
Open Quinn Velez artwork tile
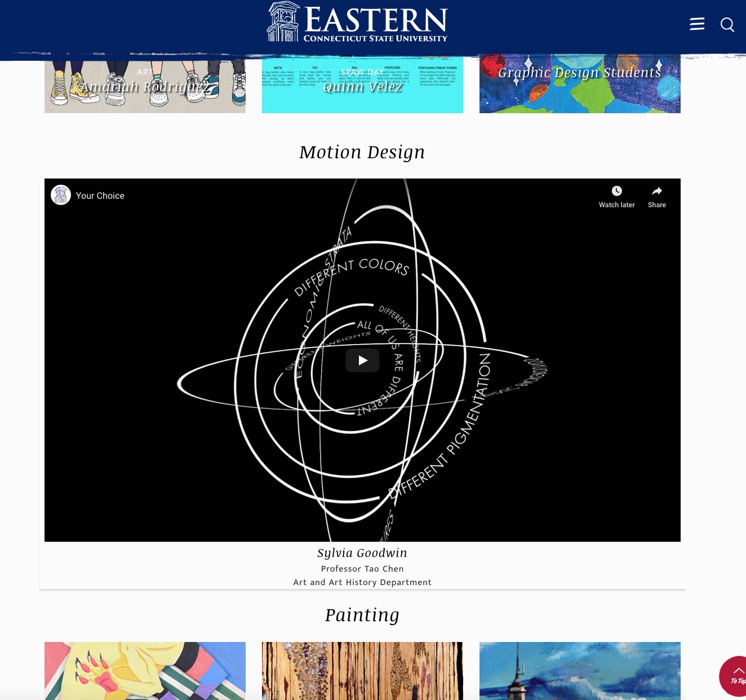point(362,87)
